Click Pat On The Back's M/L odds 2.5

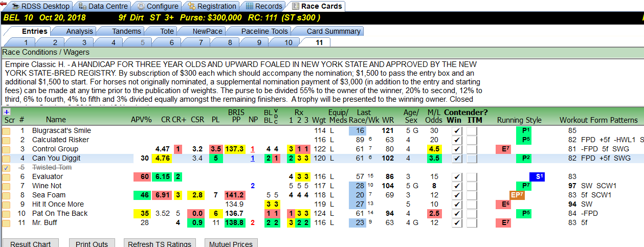point(434,213)
